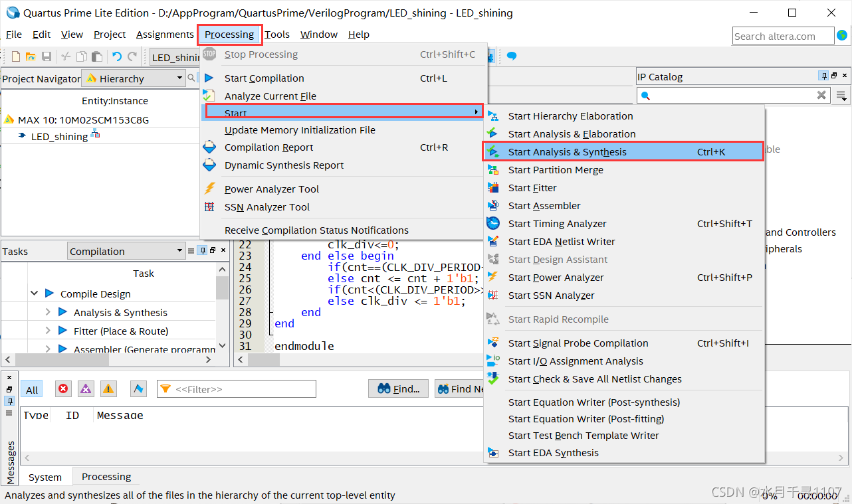852x504 pixels.
Task: Expand the Fitter (Place & Route) task
Action: [48, 330]
